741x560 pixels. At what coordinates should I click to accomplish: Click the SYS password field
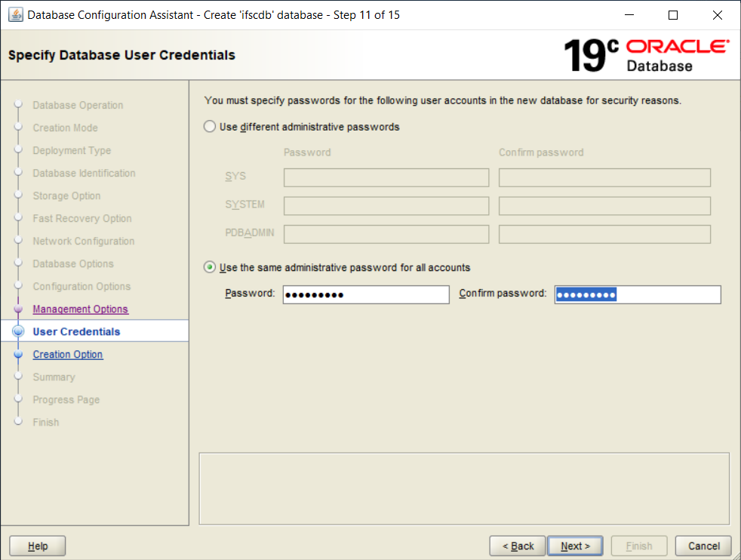click(x=386, y=177)
